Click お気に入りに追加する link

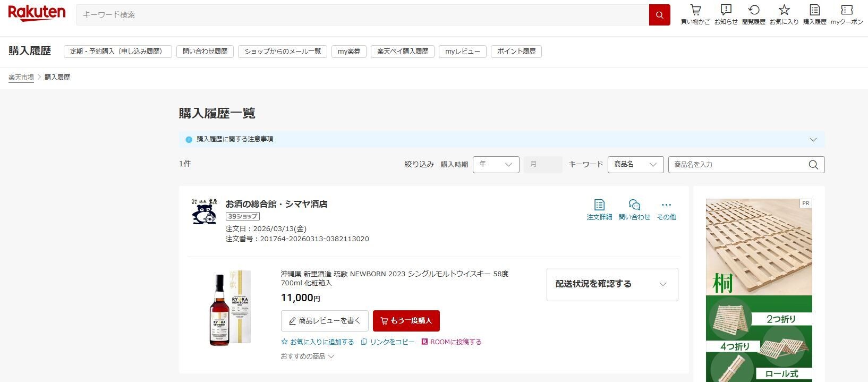[317, 342]
